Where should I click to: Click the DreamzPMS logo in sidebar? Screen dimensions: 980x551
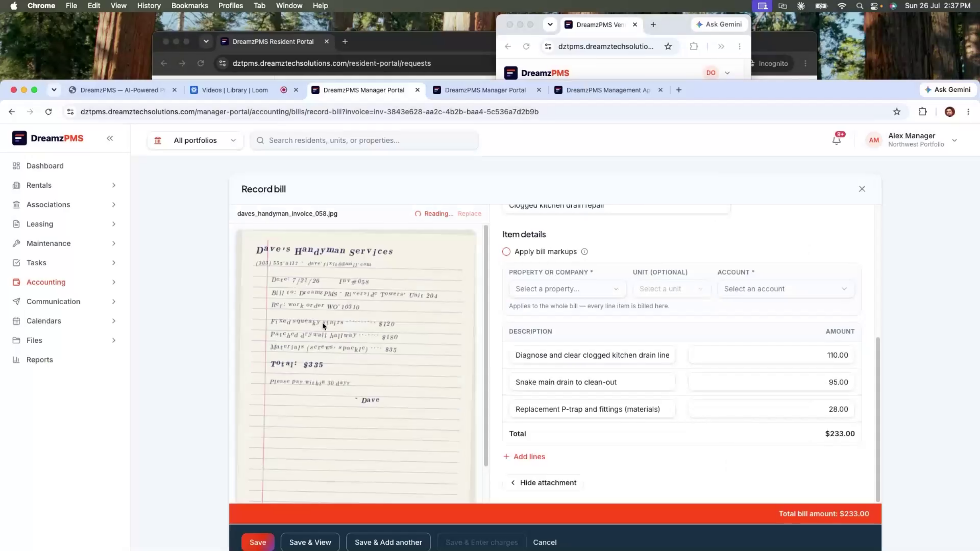click(x=48, y=138)
